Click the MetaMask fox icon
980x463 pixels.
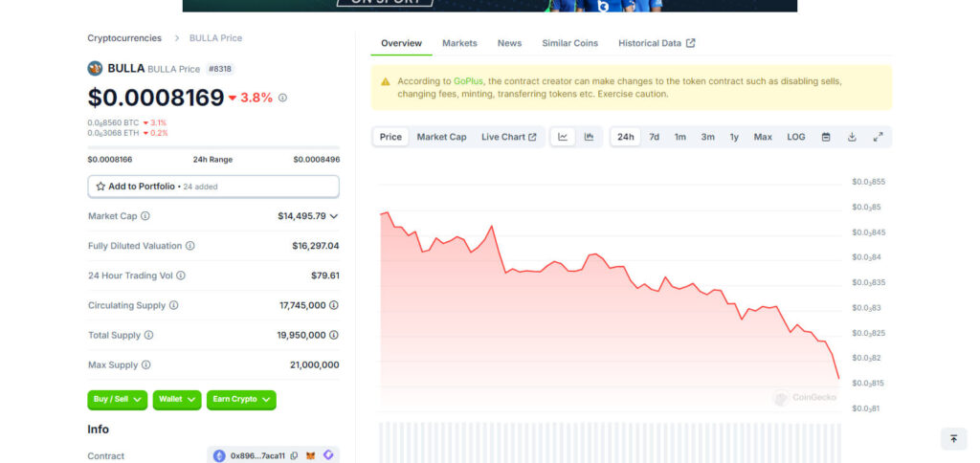pyautogui.click(x=311, y=456)
